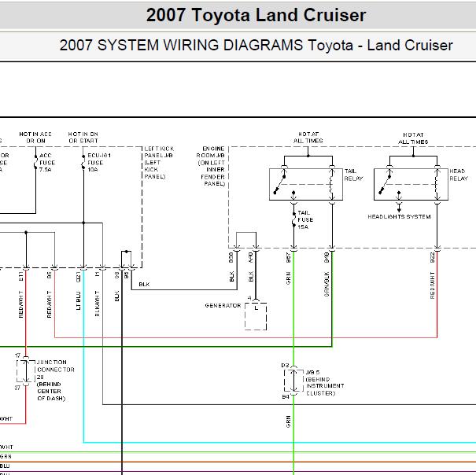
Task: Select the "HEAD RELAY" label
Action: pos(459,175)
